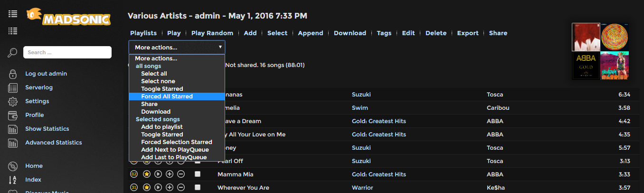Collapse the More actions dropdown
Image resolution: width=644 pixels, height=193 pixels.
coord(177,48)
